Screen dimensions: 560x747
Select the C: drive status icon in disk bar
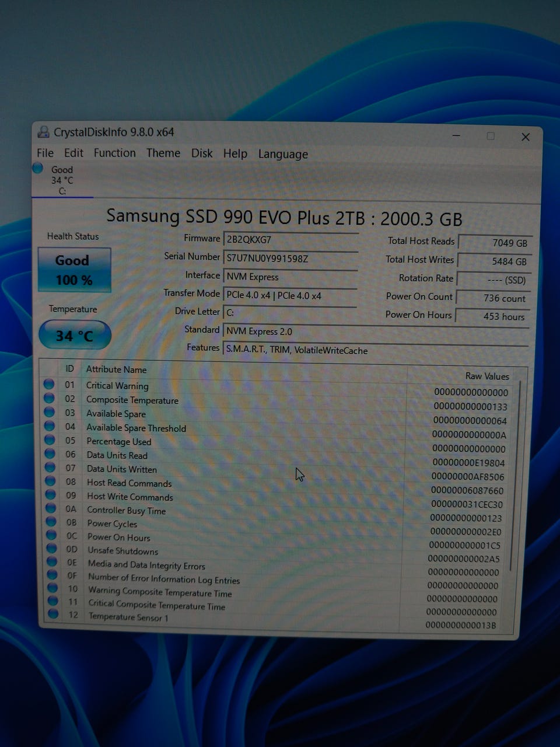(38, 169)
